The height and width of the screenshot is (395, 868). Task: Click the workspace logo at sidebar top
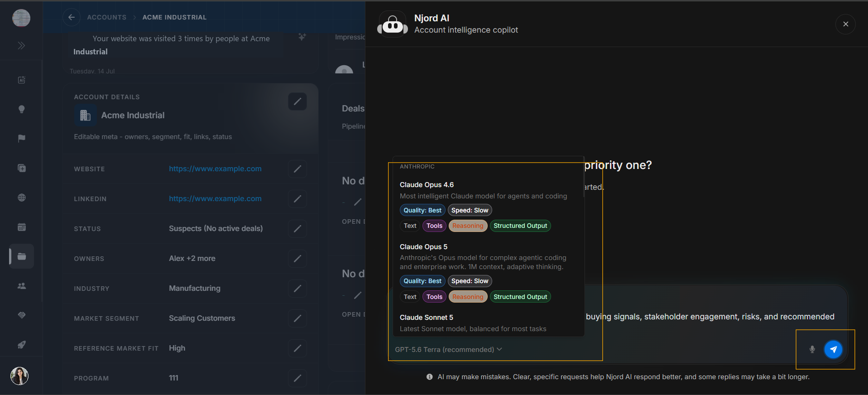coord(21,18)
